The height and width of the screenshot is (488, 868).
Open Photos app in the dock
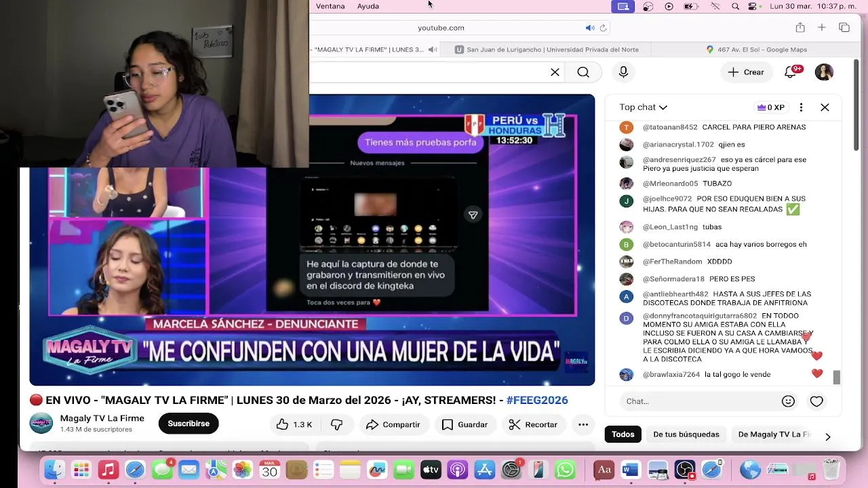[x=242, y=469]
